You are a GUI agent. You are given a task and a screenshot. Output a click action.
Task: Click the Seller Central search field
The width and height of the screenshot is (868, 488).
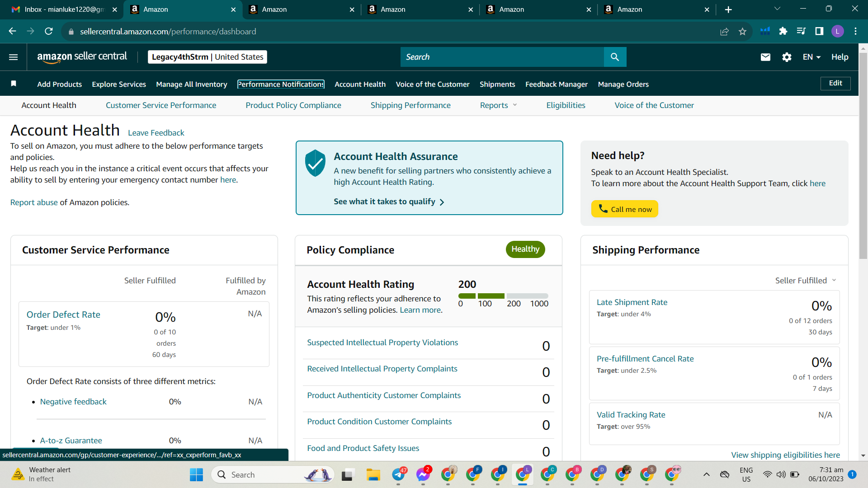pos(502,57)
